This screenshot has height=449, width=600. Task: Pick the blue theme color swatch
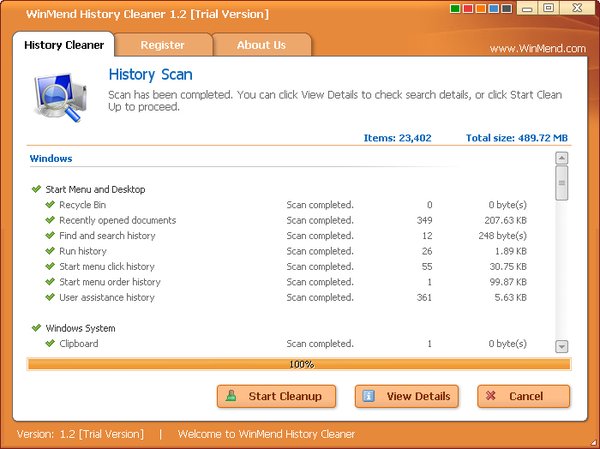tap(493, 8)
